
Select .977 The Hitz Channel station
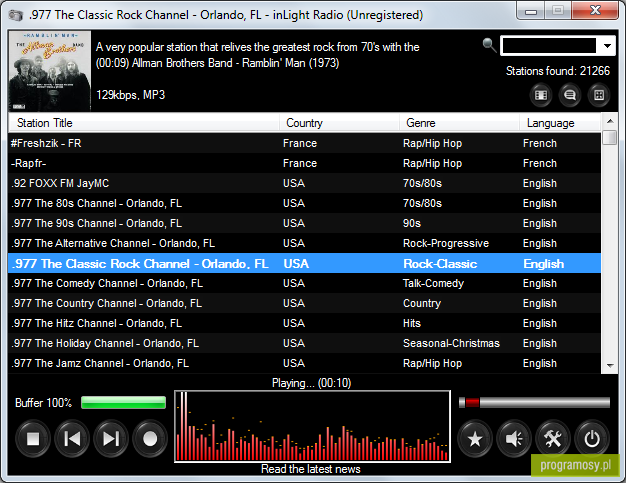[304, 323]
